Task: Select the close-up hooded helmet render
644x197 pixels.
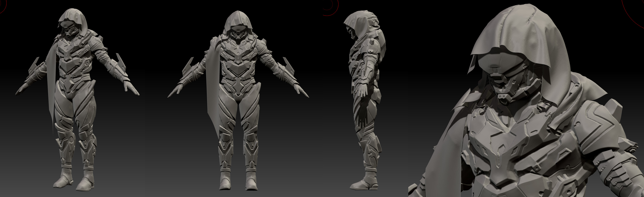Action: [526, 100]
